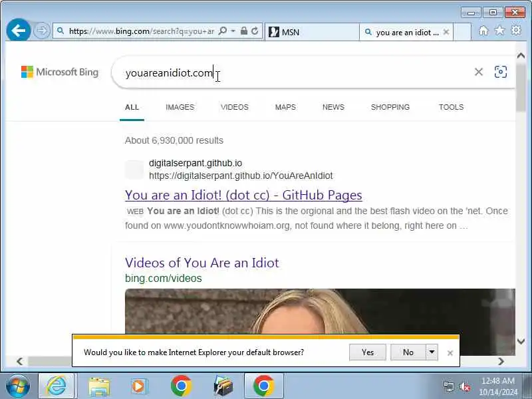
Task: Go back with the blue Back arrow
Action: [x=19, y=31]
